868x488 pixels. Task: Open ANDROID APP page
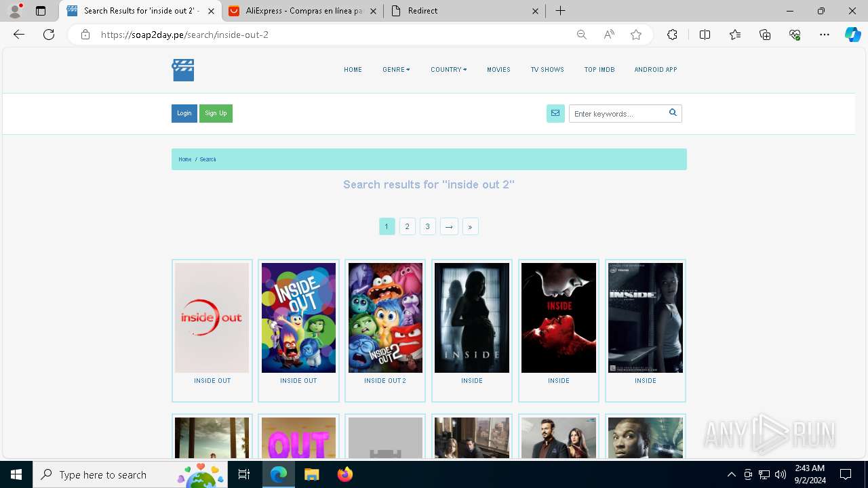[656, 70]
